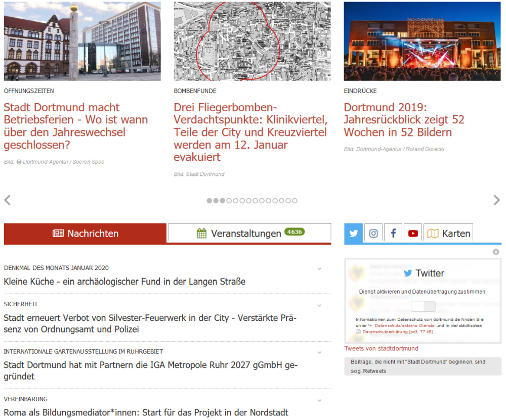Switch to the Nachrichten tab
Image resolution: width=506 pixels, height=420 pixels.
point(85,234)
